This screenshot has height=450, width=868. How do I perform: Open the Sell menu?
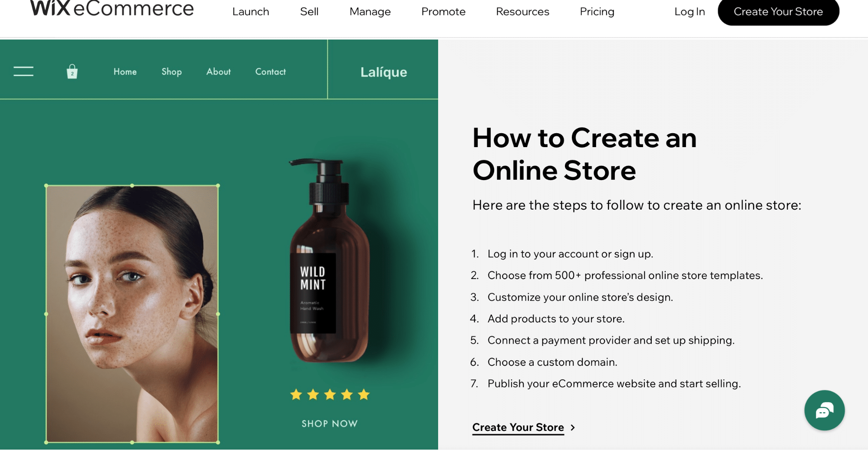[x=309, y=12]
